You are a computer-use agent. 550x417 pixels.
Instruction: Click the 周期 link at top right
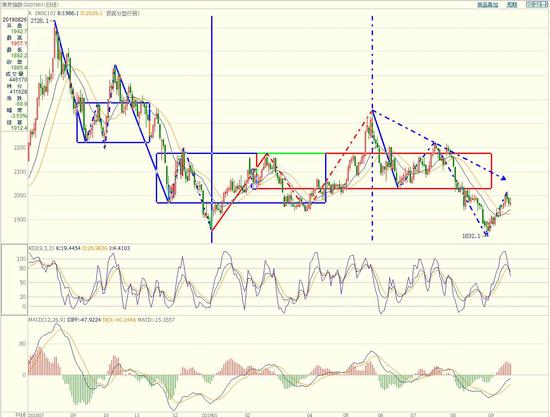pos(512,5)
